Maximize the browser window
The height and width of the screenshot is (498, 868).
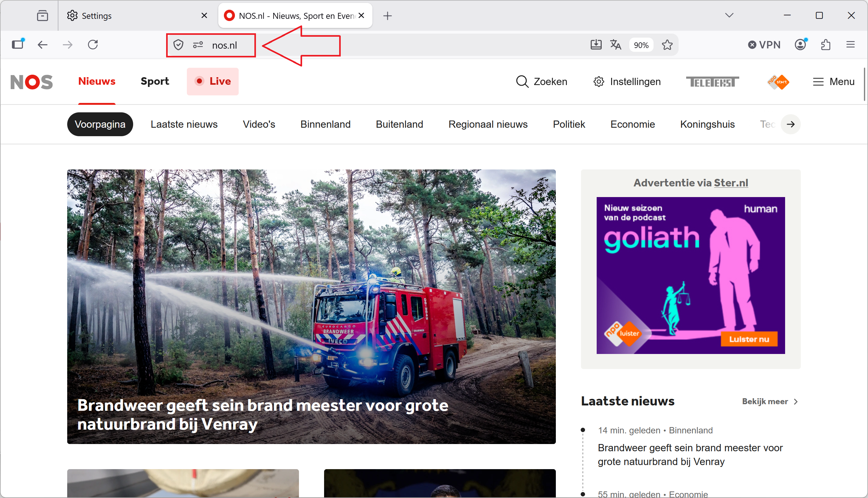pyautogui.click(x=819, y=15)
